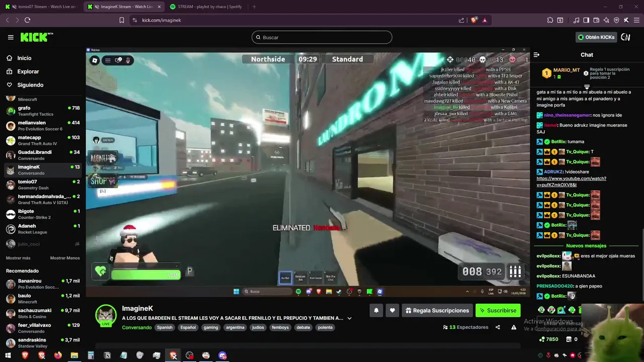Click the KICK logo
Image resolution: width=644 pixels, height=362 pixels.
pyautogui.click(x=36, y=37)
